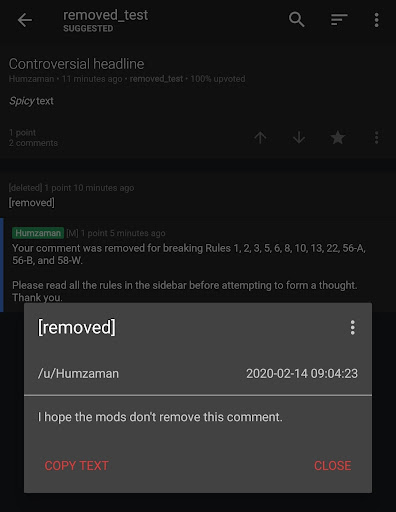This screenshot has width=396, height=512.
Task: Open the top-right overflow menu
Action: tap(377, 20)
